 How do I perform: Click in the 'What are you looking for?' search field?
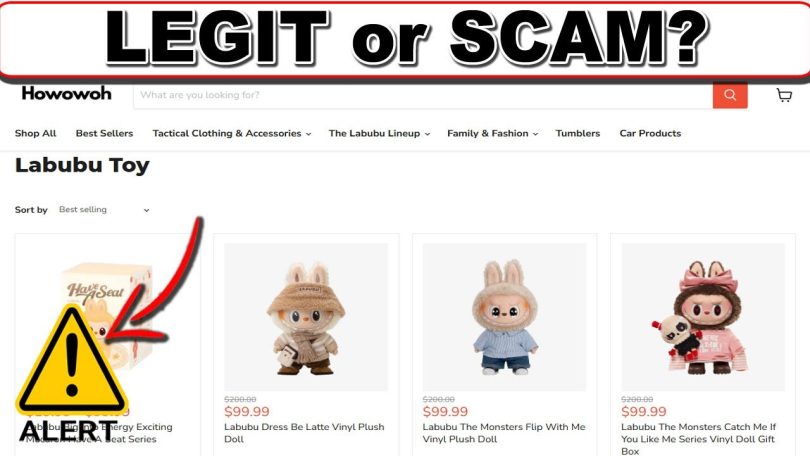click(x=423, y=96)
